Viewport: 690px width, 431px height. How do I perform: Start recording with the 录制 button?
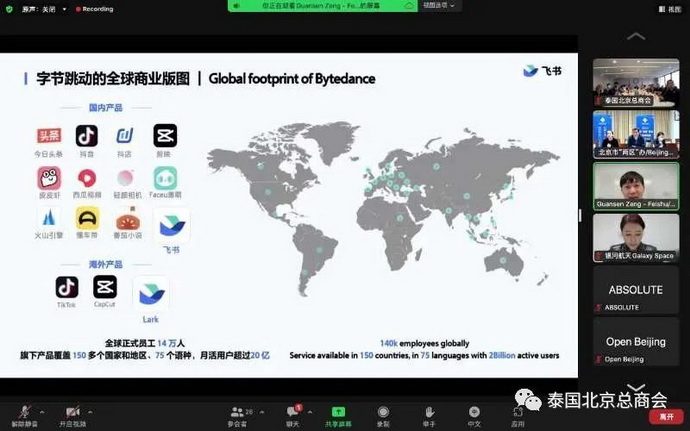pos(383,416)
